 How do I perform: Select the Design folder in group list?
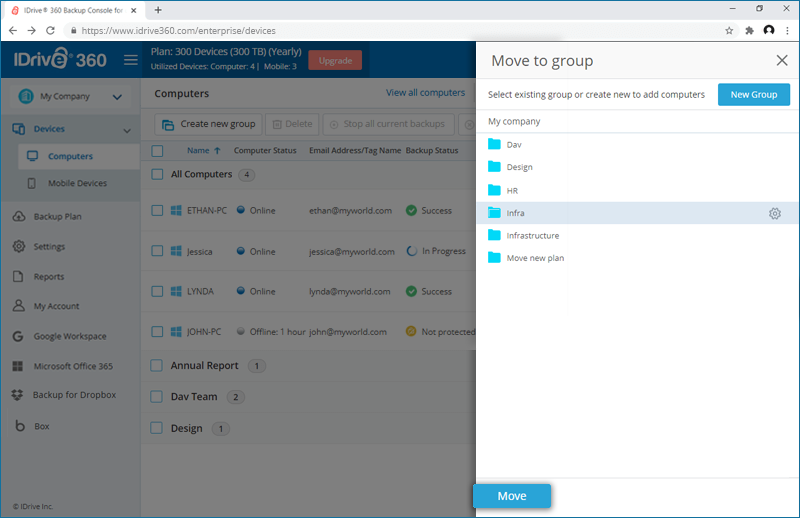click(x=519, y=167)
